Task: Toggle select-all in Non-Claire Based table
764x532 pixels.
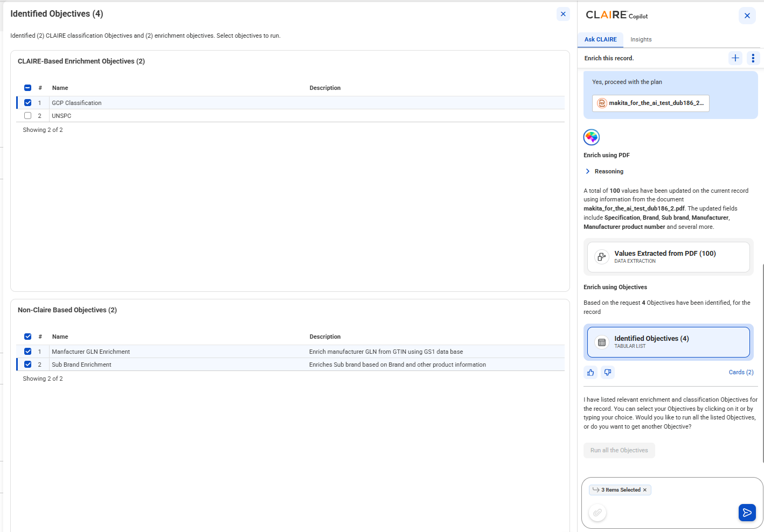Action: (27, 337)
